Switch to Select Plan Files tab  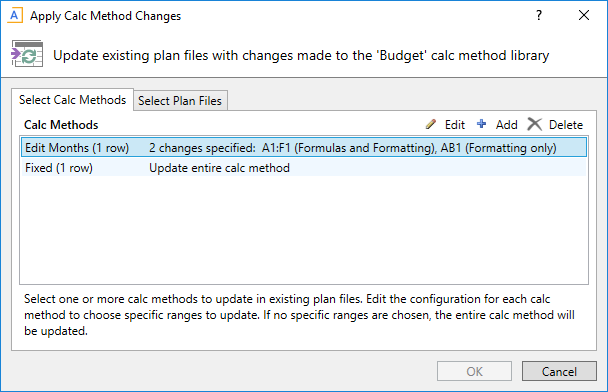[180, 101]
